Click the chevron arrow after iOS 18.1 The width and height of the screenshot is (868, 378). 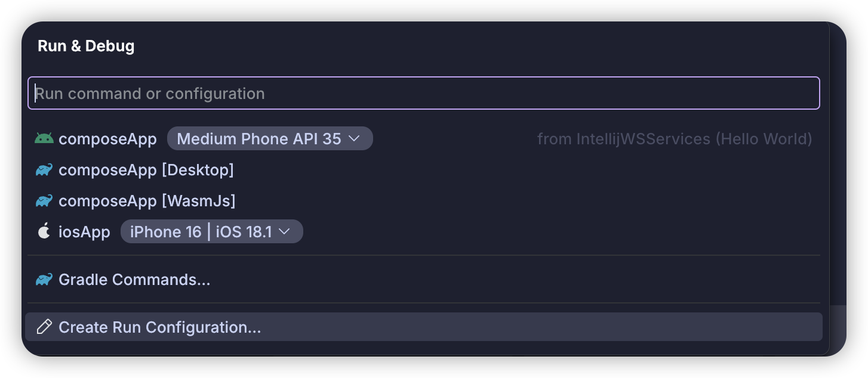285,231
